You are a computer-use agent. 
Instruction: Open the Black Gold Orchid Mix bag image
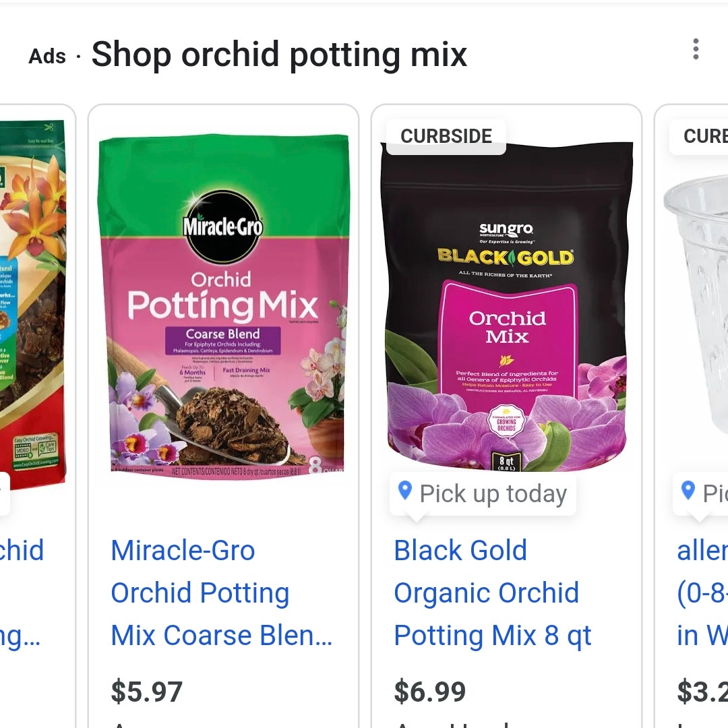[506, 307]
